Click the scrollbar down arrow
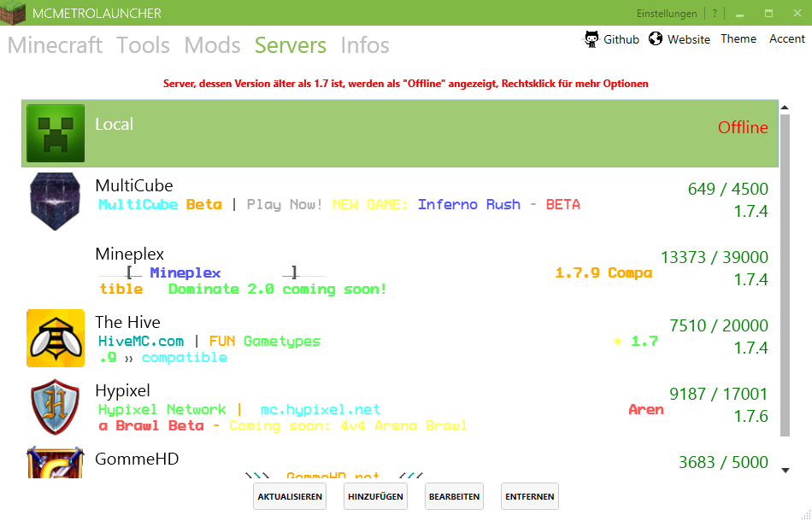The height and width of the screenshot is (521, 812). coord(786,469)
